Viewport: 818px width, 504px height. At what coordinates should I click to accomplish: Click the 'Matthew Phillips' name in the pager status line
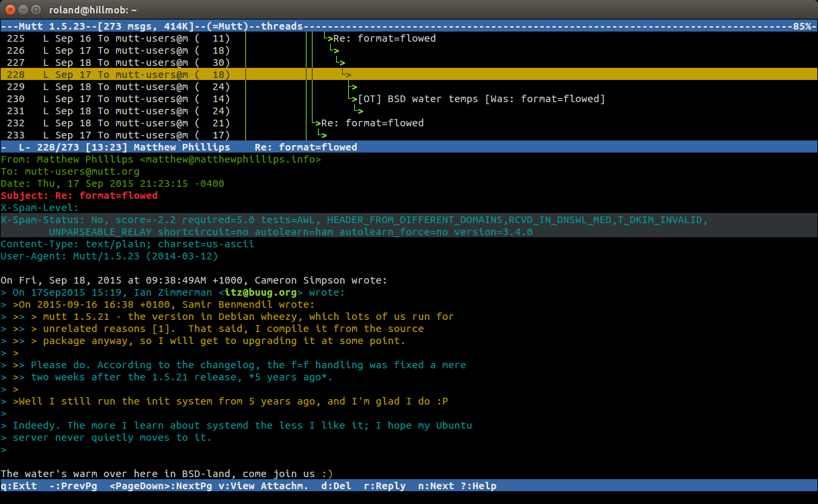tap(181, 146)
